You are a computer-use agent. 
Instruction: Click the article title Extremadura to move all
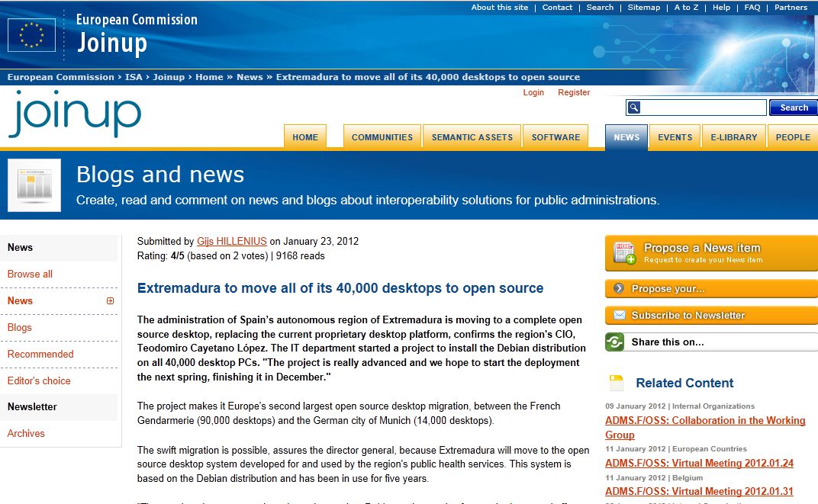[340, 288]
